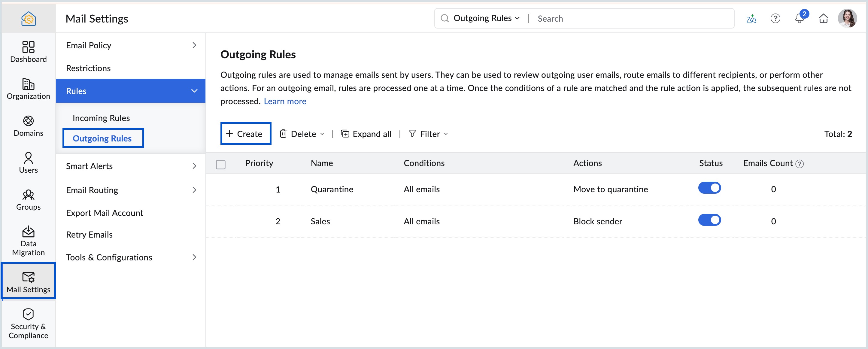Viewport: 868px width, 349px height.
Task: Open the Data Migration icon
Action: (x=28, y=232)
